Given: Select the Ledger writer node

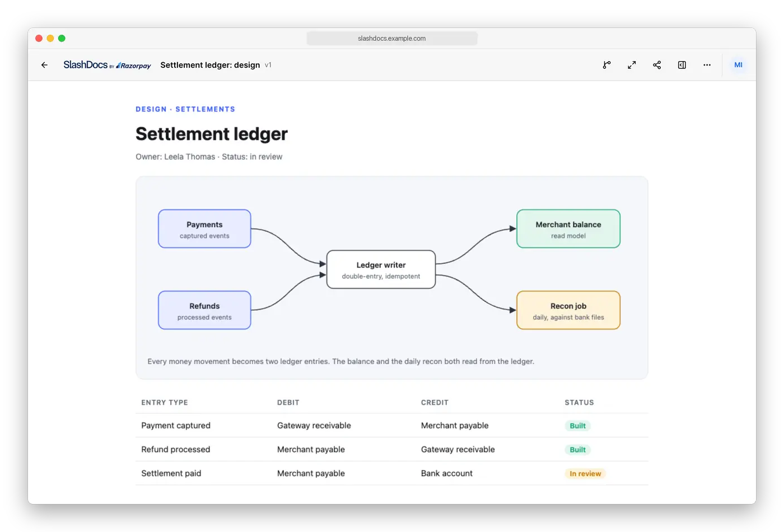Looking at the screenshot, I should [381, 269].
